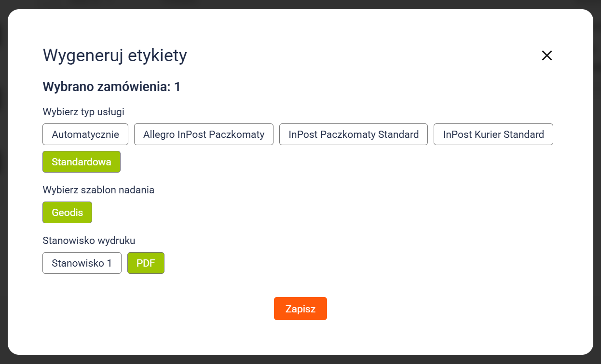Image resolution: width=601 pixels, height=364 pixels.
Task: Save label settings with Zapisz
Action: click(x=300, y=309)
